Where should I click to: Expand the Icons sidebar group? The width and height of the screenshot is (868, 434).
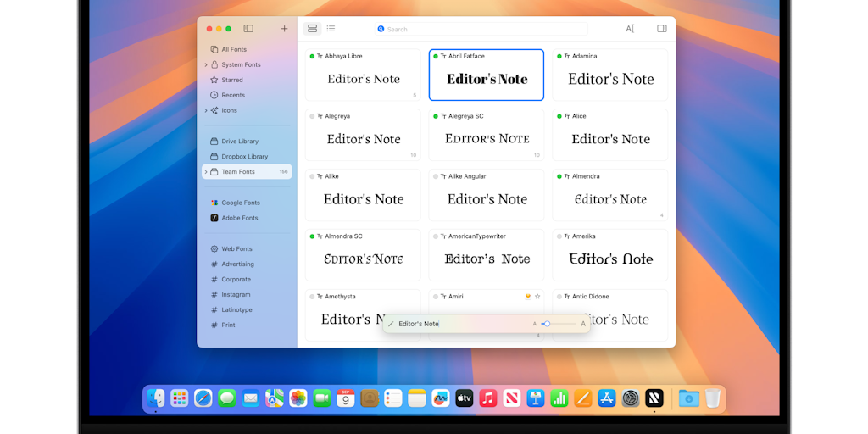point(206,111)
